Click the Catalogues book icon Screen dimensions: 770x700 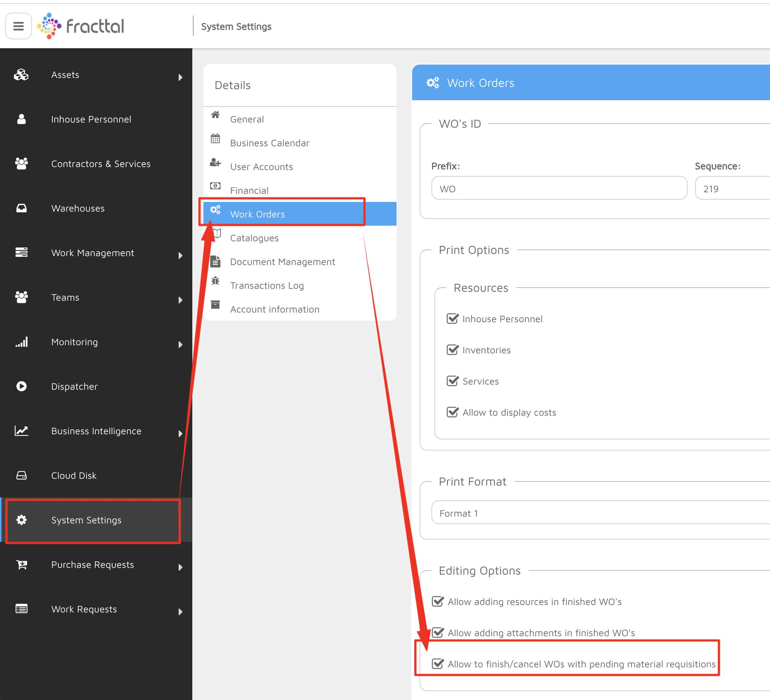(x=217, y=233)
